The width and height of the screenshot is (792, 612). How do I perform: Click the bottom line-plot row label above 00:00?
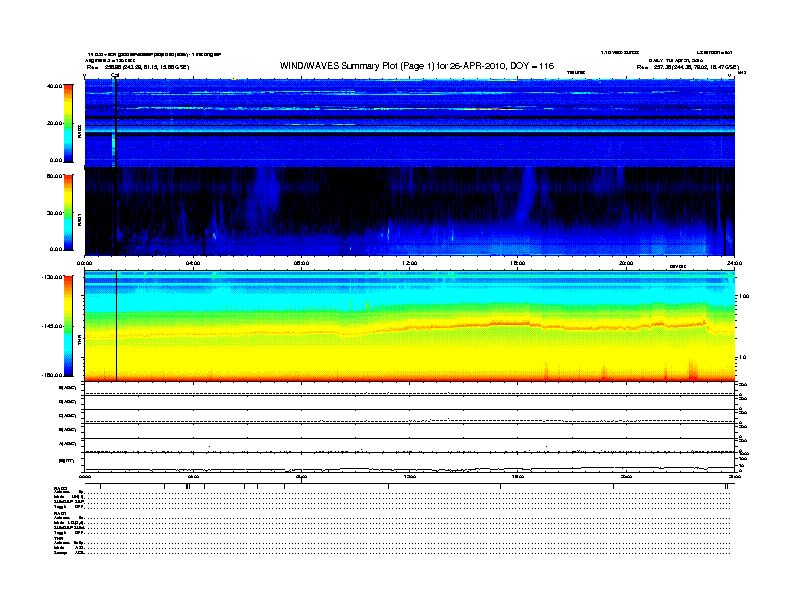point(67,461)
